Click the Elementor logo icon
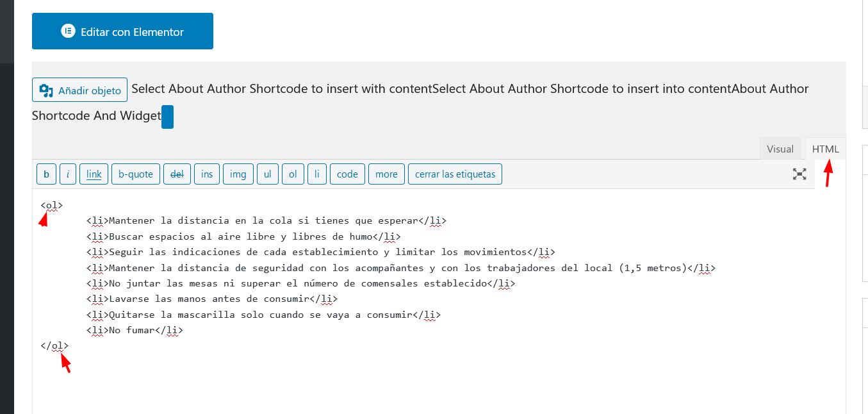This screenshot has width=868, height=414. 68,31
